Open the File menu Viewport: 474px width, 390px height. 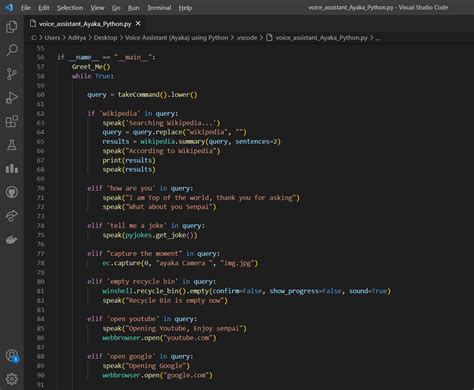click(x=26, y=8)
